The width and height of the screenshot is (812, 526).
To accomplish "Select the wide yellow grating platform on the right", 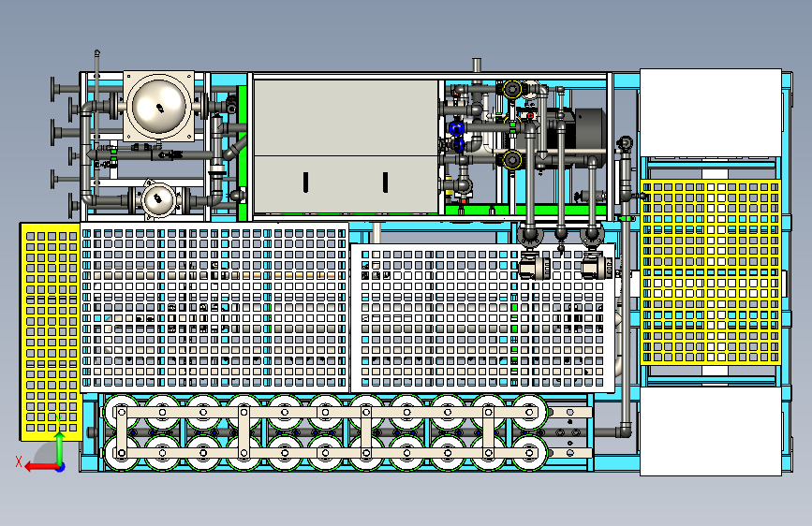I will point(711,272).
